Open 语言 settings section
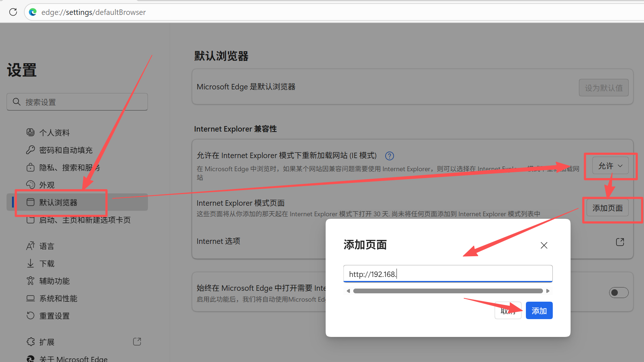Viewport: 644px width, 362px height. pos(47,246)
